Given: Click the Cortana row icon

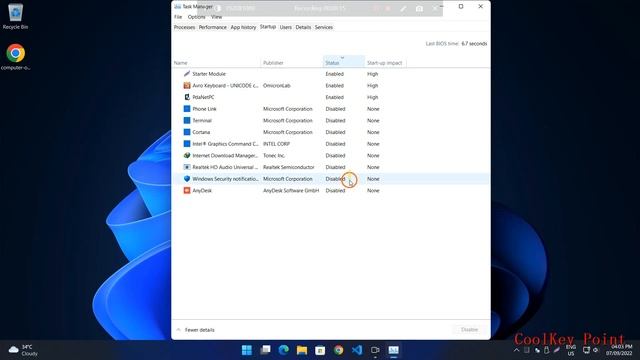Looking at the screenshot, I should coord(187,132).
